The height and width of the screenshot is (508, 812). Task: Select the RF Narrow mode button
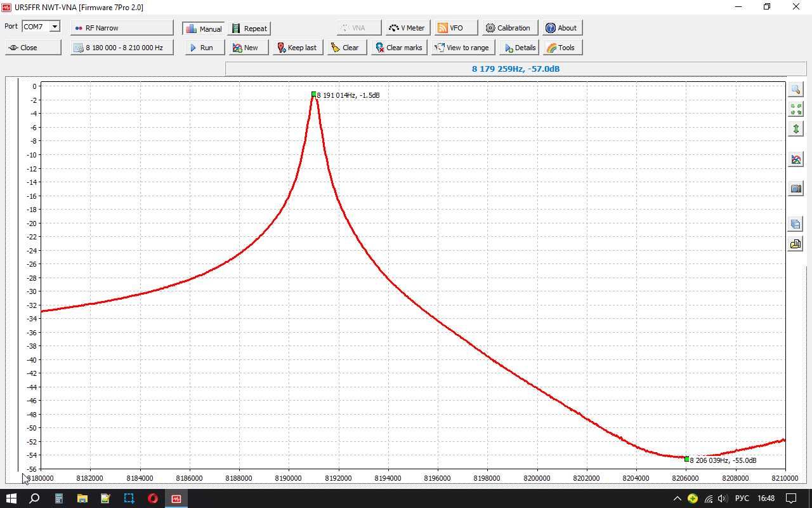[x=122, y=28]
